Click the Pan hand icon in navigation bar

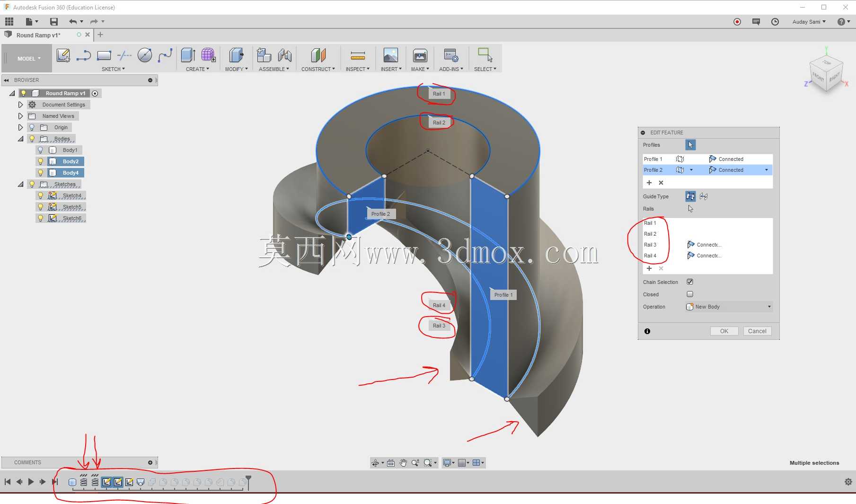tap(403, 463)
